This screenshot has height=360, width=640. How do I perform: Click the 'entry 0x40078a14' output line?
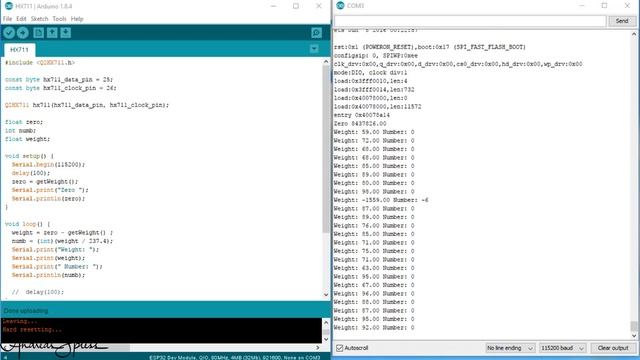coord(362,115)
